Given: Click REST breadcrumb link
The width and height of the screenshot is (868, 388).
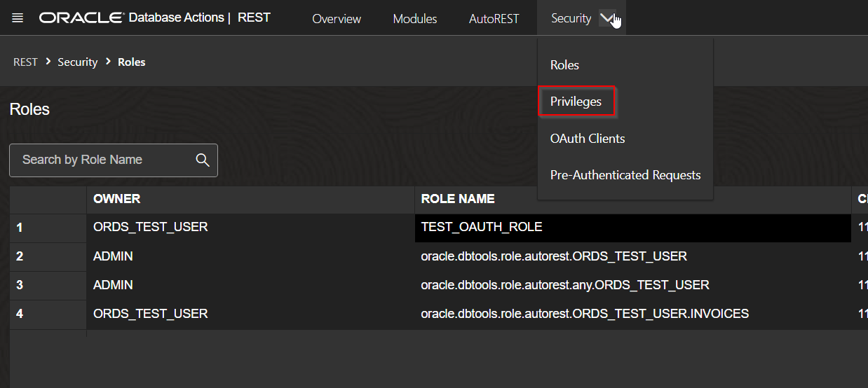Looking at the screenshot, I should coord(25,62).
